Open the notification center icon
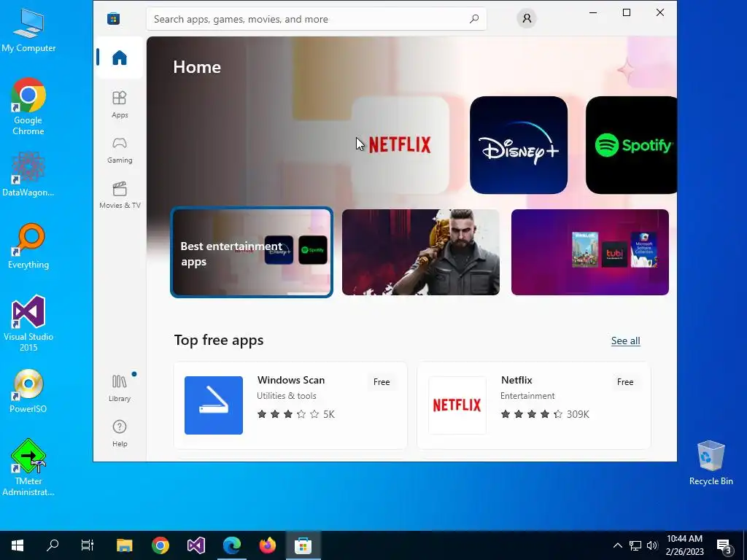The width and height of the screenshot is (747, 560). click(724, 545)
